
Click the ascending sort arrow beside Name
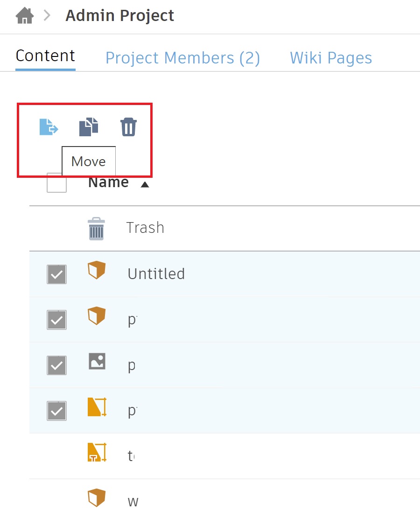pos(145,184)
